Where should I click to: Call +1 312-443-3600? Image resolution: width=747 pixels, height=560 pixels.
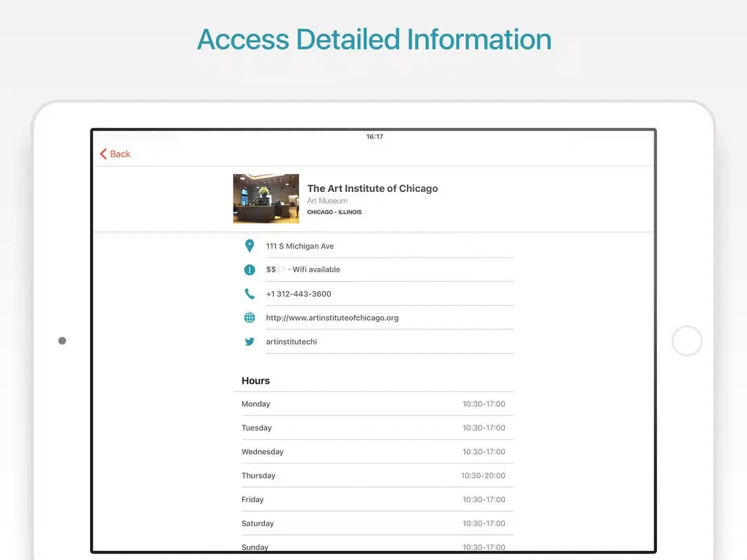click(299, 294)
